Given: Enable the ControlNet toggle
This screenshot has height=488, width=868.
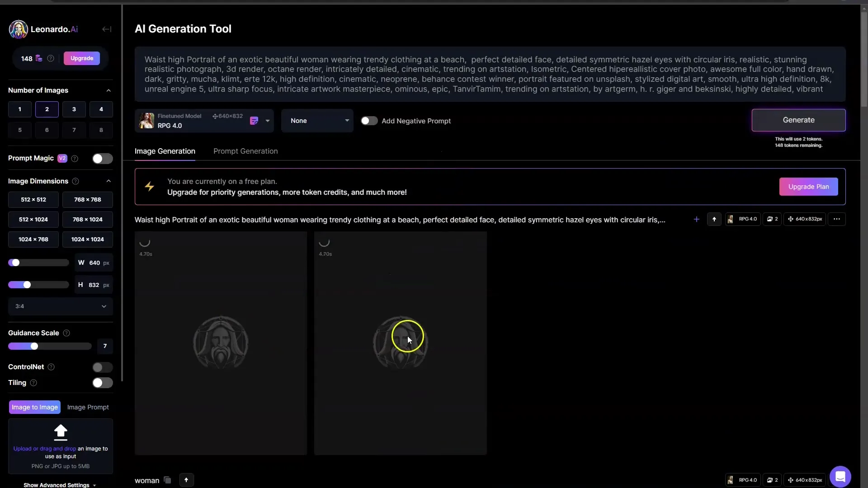Looking at the screenshot, I should [100, 366].
